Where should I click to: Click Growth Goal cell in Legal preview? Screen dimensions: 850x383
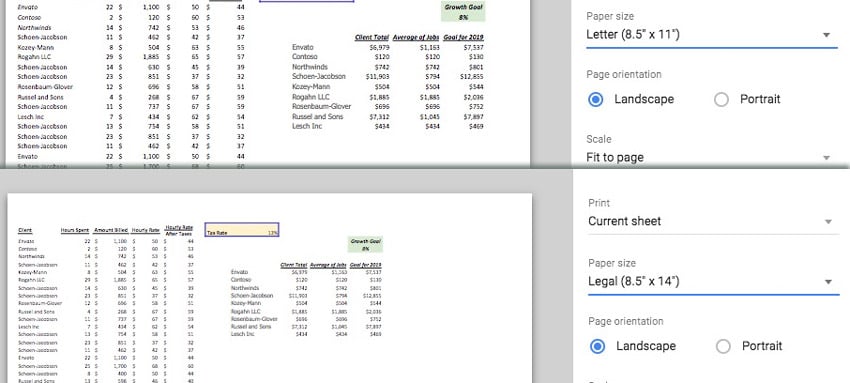[x=366, y=244]
